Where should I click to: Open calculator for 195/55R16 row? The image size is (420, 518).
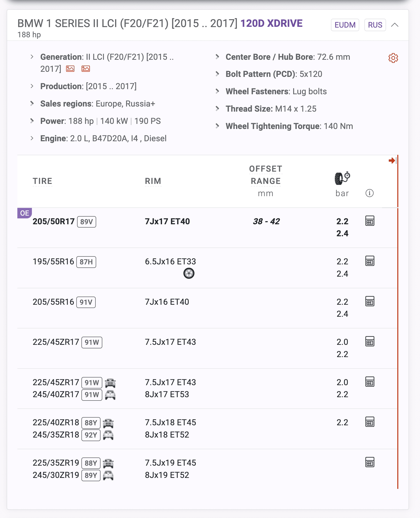pyautogui.click(x=370, y=261)
